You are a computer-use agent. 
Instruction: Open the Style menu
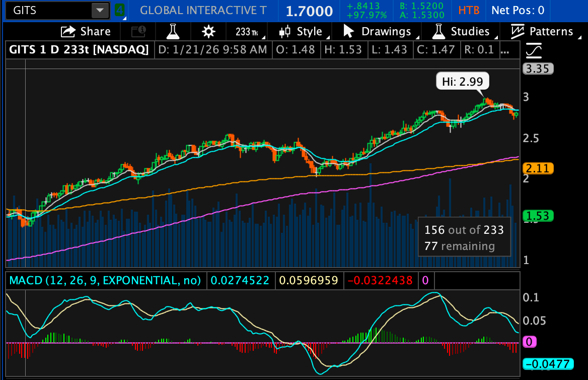[302, 32]
